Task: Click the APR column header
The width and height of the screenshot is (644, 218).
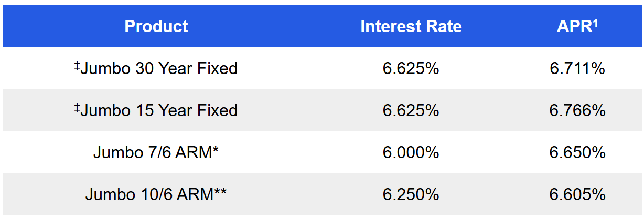Action: pos(573,27)
